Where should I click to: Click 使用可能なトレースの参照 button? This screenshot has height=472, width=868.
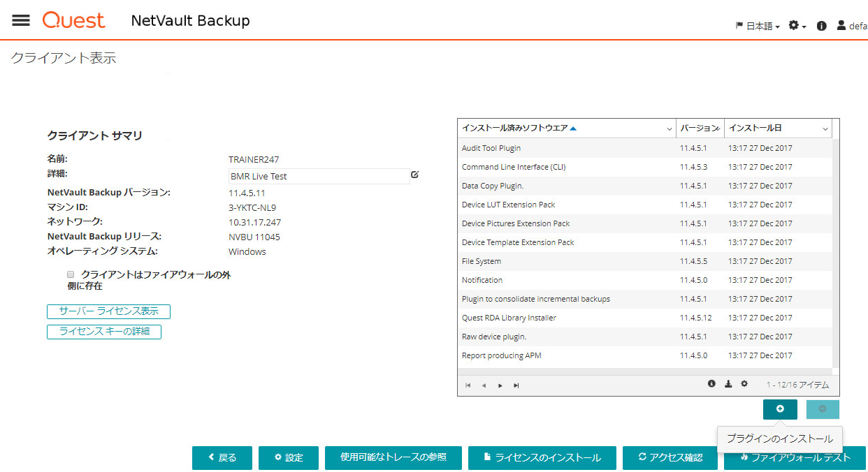coord(393,458)
